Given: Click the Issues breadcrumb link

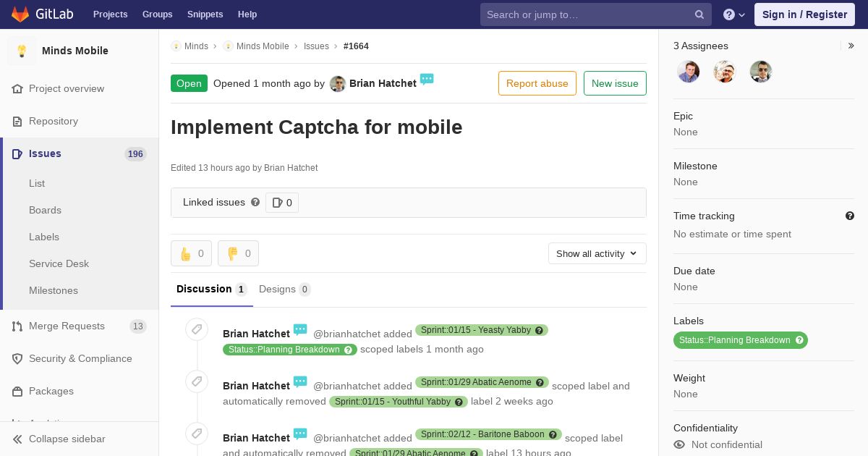Looking at the screenshot, I should pyautogui.click(x=316, y=46).
